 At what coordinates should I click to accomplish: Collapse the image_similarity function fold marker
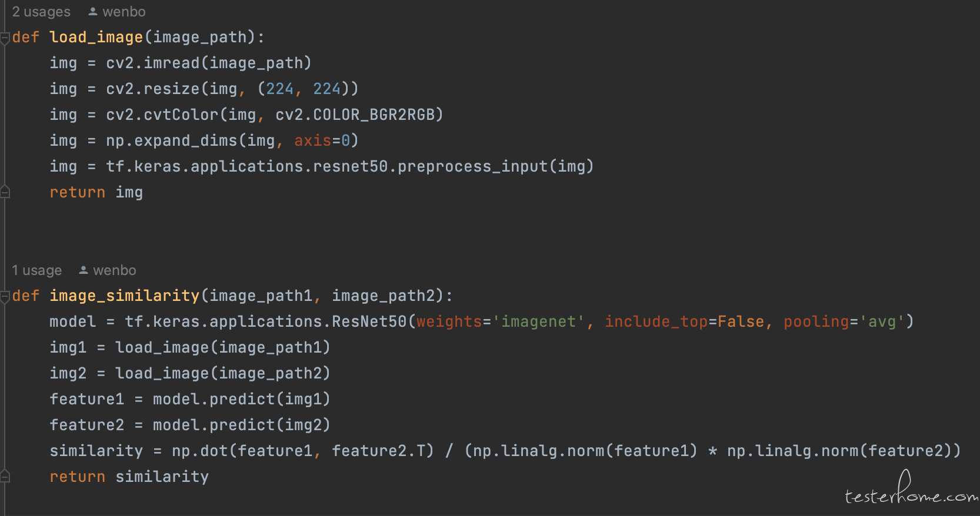click(5, 296)
